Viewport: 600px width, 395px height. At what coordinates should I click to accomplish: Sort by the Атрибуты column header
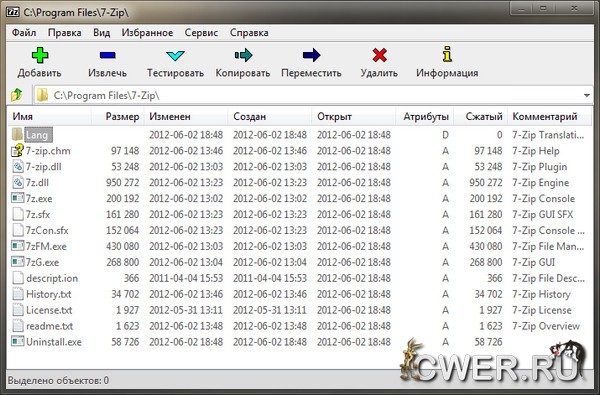(425, 116)
